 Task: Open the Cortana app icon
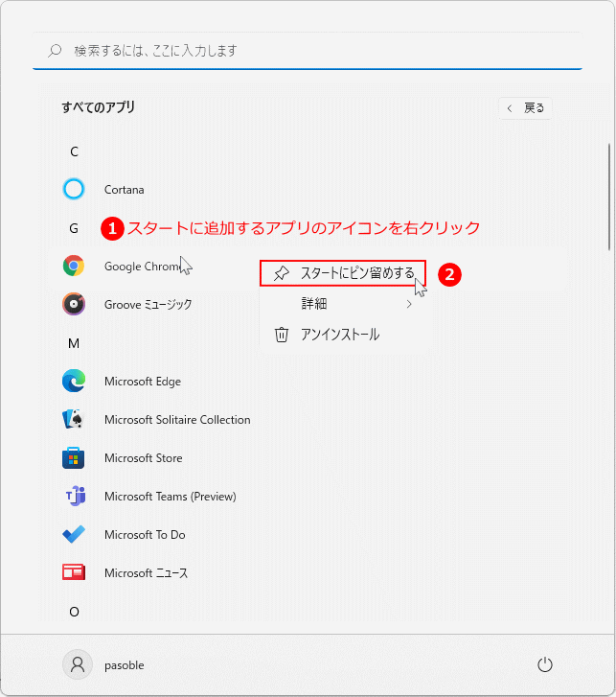74,190
